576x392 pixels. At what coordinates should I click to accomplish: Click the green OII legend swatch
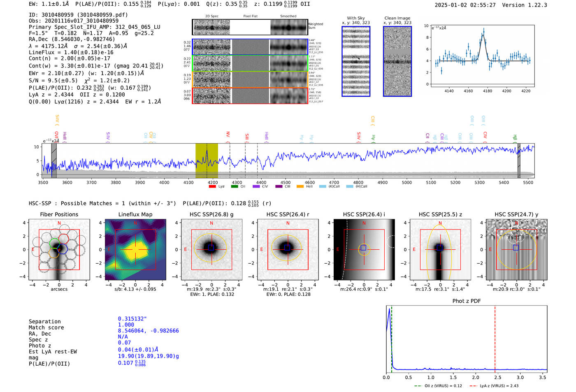pyautogui.click(x=235, y=186)
